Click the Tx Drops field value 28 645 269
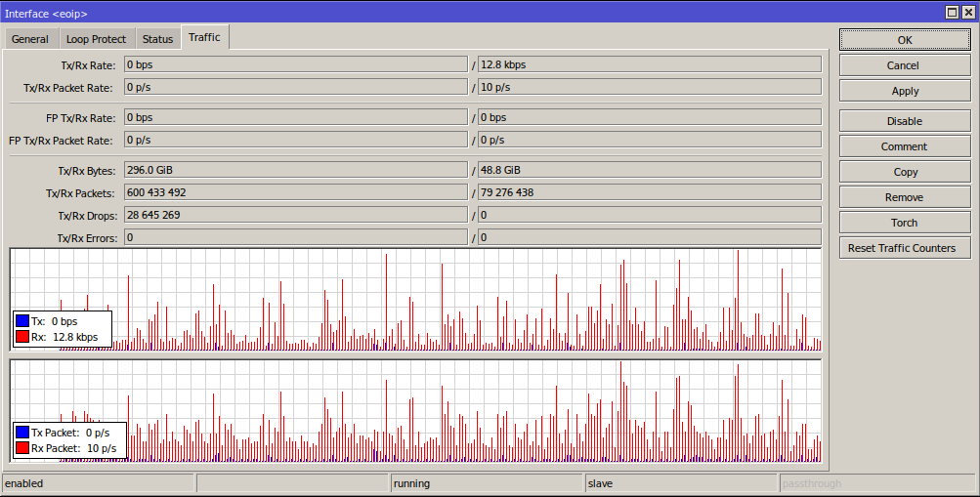 pyautogui.click(x=295, y=215)
